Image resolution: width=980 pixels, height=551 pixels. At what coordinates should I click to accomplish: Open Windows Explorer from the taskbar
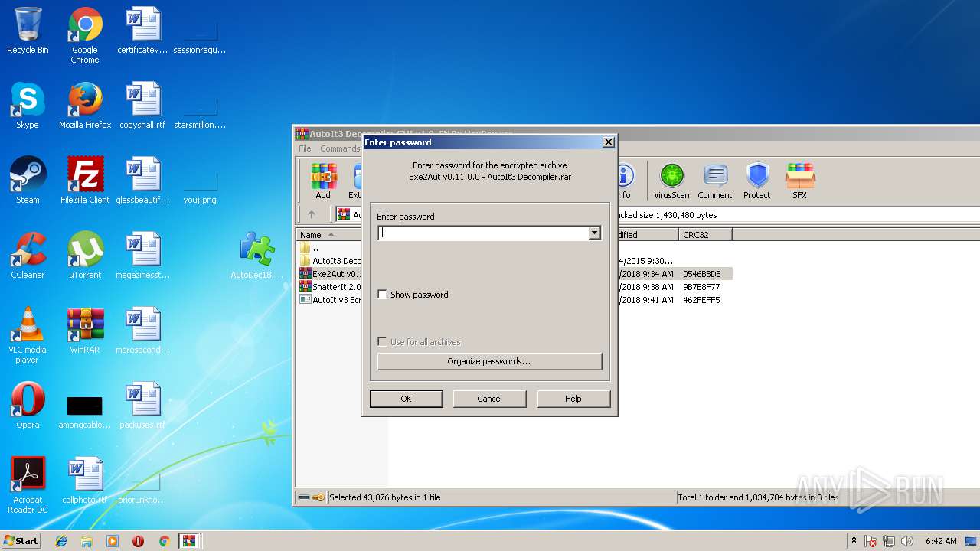tap(87, 541)
